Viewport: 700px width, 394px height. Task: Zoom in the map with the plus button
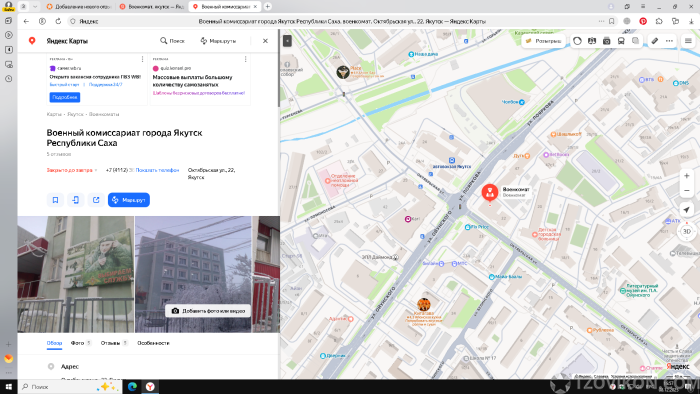click(x=687, y=176)
